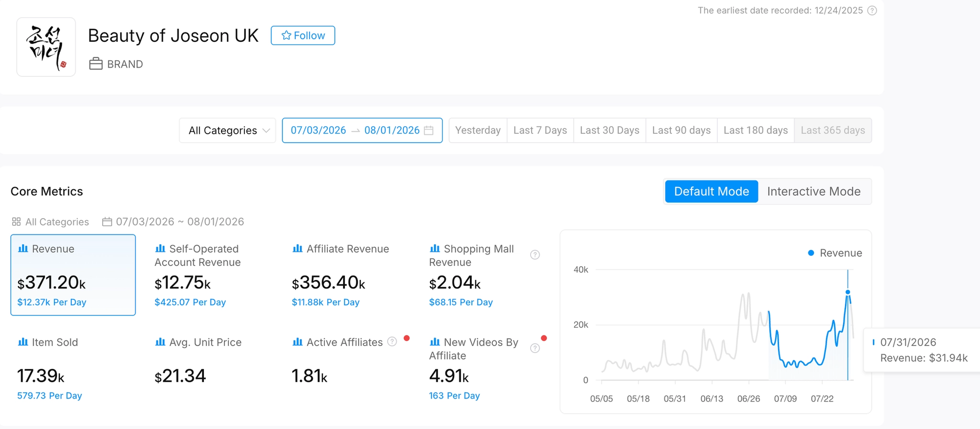
Task: Click the Active Affiliates help icon
Action: tap(392, 342)
